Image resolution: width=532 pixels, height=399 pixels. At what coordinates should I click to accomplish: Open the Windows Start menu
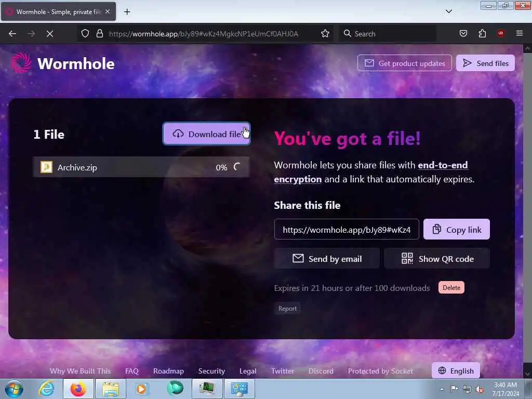click(x=14, y=389)
